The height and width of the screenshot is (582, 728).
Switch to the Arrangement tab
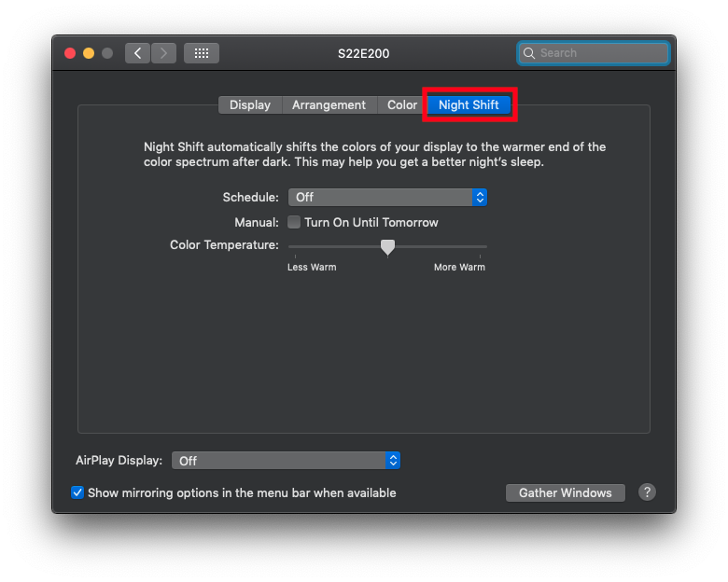coord(329,105)
